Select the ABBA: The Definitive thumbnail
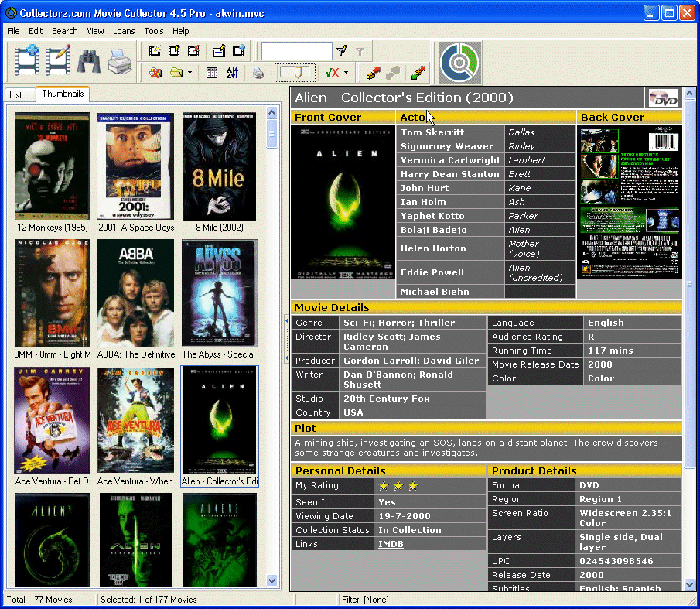Screen dimensions: 700x609 pyautogui.click(x=135, y=299)
